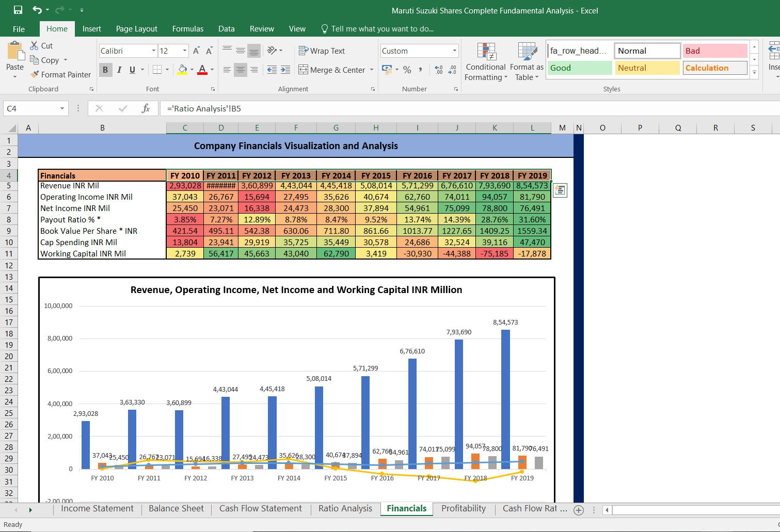Decrease the indent
The width and height of the screenshot is (780, 532).
tap(272, 70)
